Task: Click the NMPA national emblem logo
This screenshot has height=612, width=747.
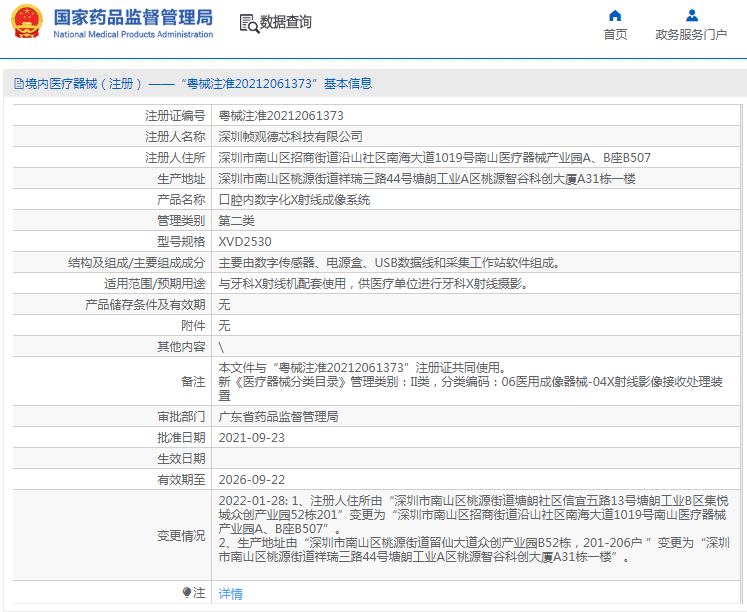Action: click(27, 21)
